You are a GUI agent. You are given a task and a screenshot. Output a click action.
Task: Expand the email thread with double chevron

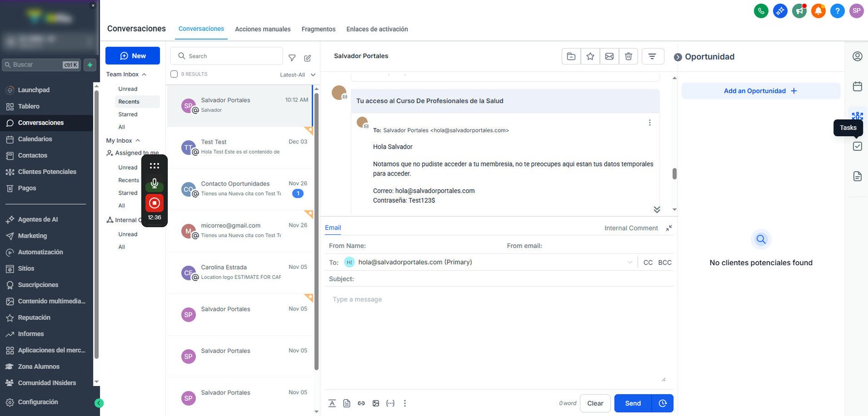pos(657,209)
